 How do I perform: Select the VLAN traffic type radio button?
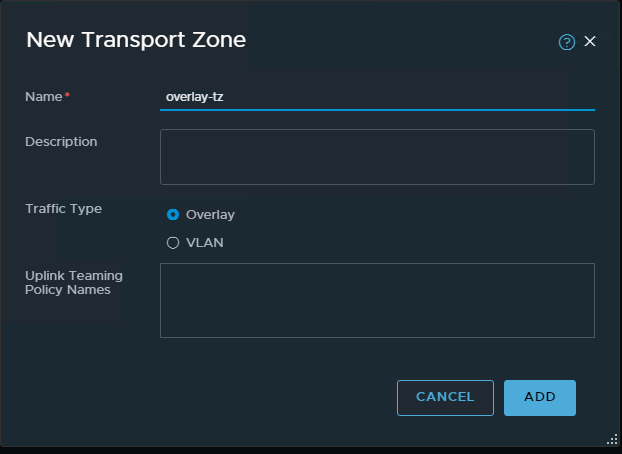[173, 242]
